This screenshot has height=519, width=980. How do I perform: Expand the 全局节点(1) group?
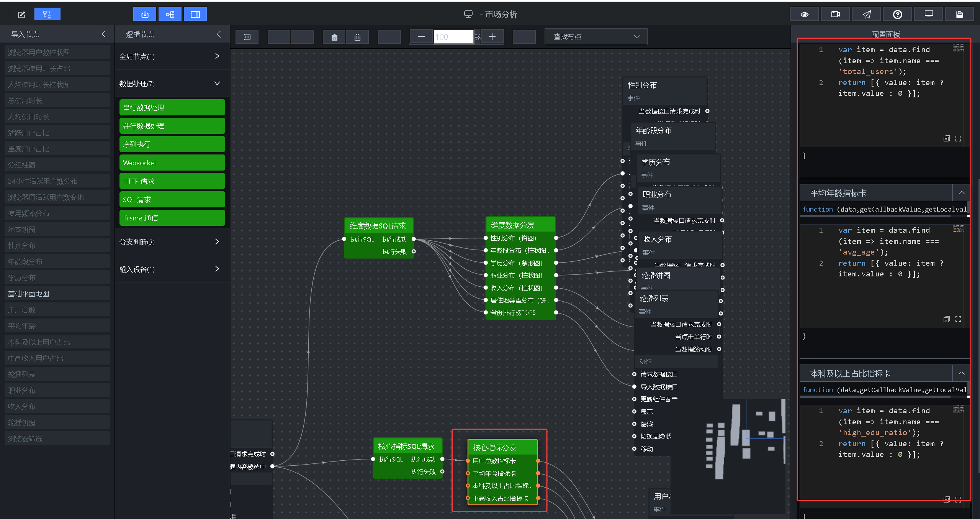coord(172,56)
